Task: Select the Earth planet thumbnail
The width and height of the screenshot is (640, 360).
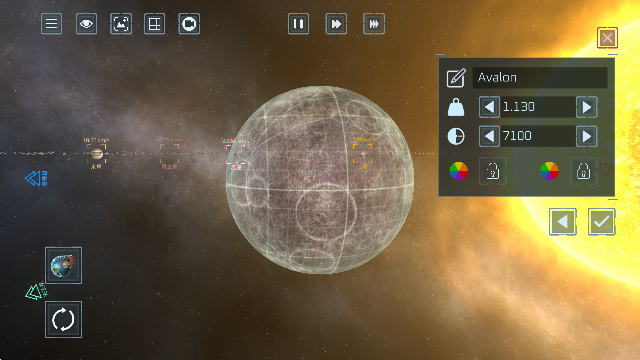Action: (x=63, y=265)
